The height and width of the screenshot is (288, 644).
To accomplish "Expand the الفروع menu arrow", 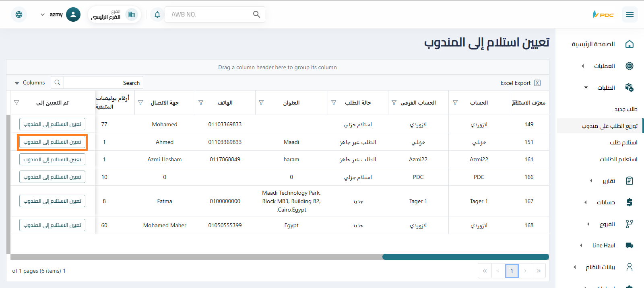I will coord(588,224).
